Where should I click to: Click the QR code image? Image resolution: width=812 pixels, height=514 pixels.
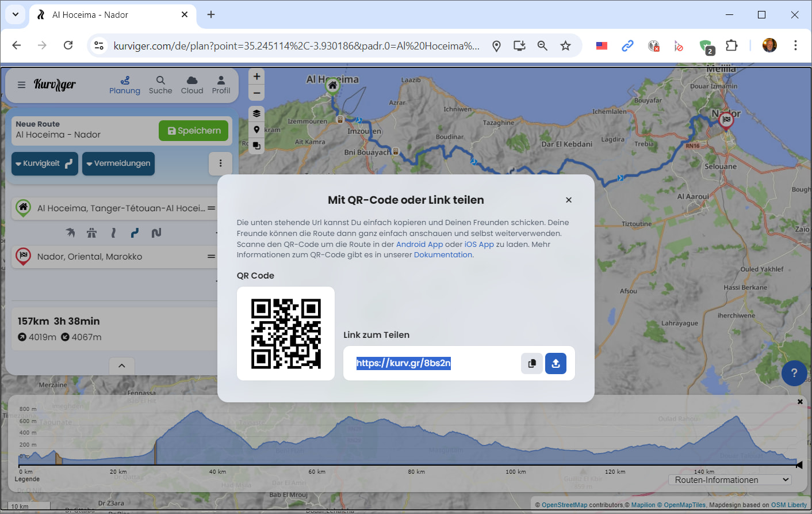286,334
